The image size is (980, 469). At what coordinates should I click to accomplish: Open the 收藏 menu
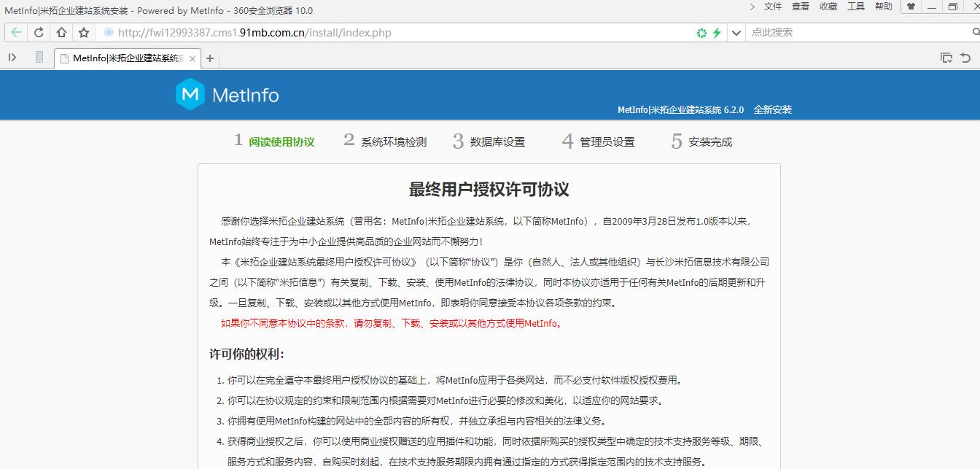pos(828,7)
